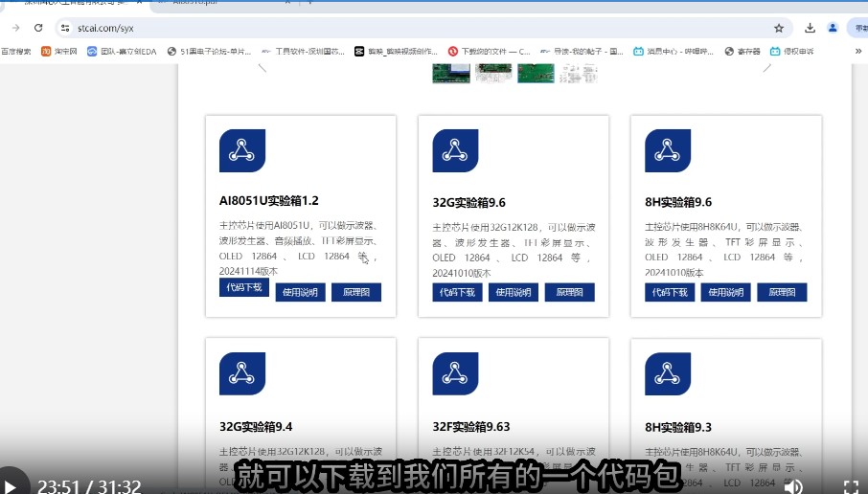Screen dimensions: 868x494
Task: Select the first board thumbnail
Action: tap(451, 74)
